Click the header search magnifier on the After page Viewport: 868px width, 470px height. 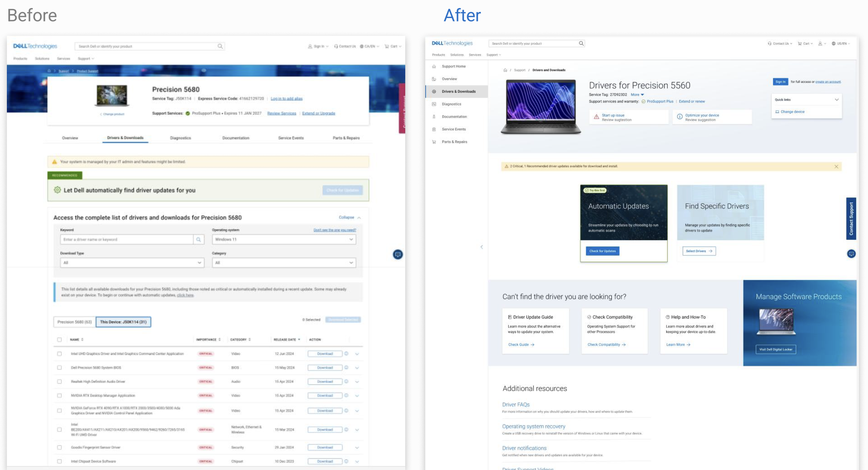(x=581, y=43)
